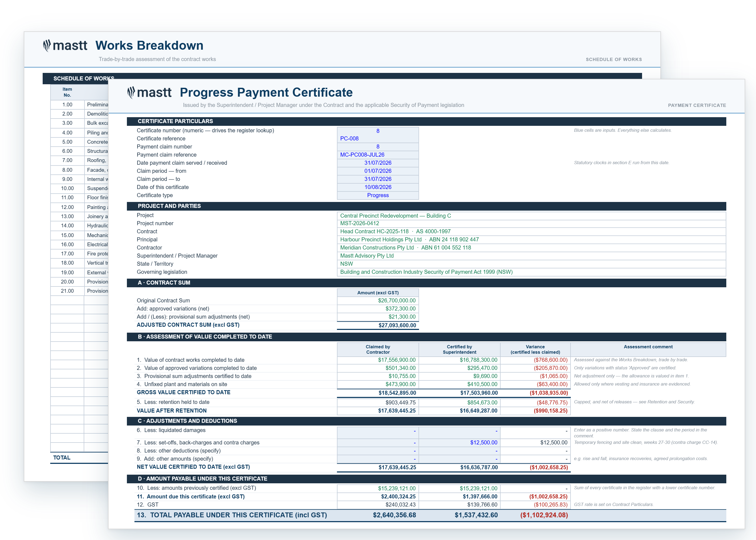The image size is (756, 540).
Task: Select the certificate date 10/08/2026
Action: [378, 187]
